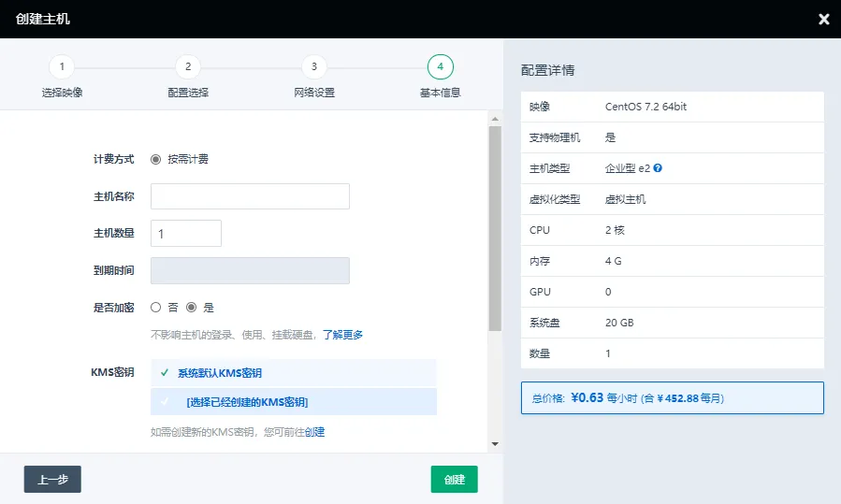841x504 pixels.
Task: Click the 主机名称 input field
Action: tap(250, 196)
